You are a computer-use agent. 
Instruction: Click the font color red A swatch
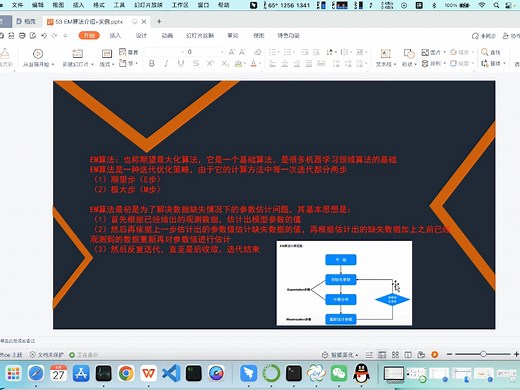pyautogui.click(x=253, y=63)
